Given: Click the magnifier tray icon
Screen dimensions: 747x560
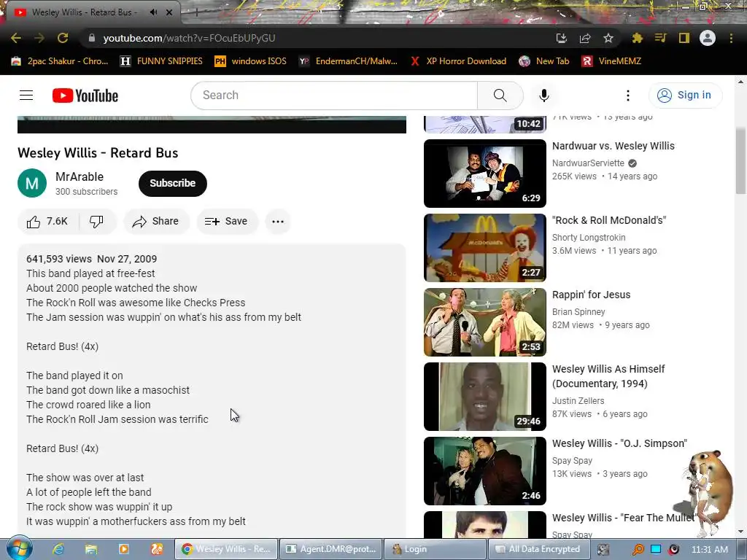Looking at the screenshot, I should (638, 550).
